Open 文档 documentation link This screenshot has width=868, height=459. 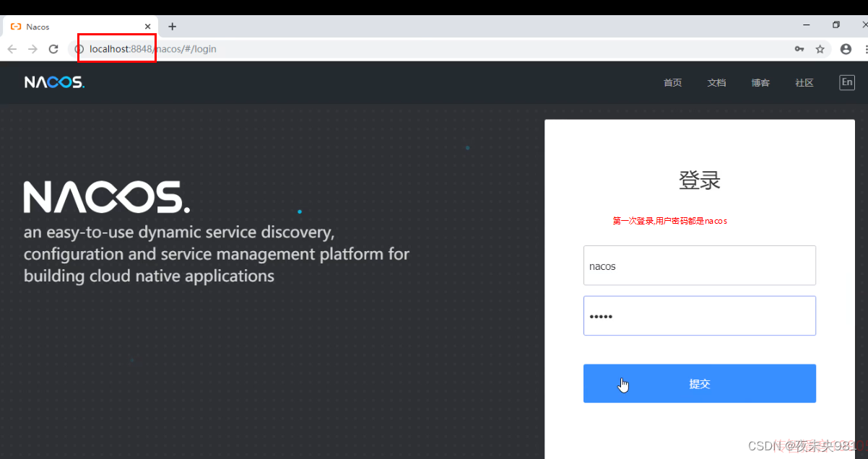coord(716,83)
